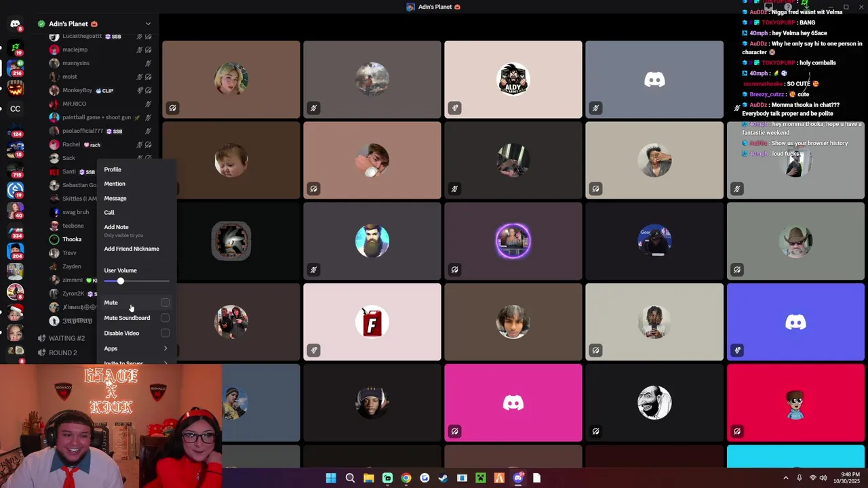Open File Explorer from the taskbar
The height and width of the screenshot is (488, 868).
tap(368, 478)
